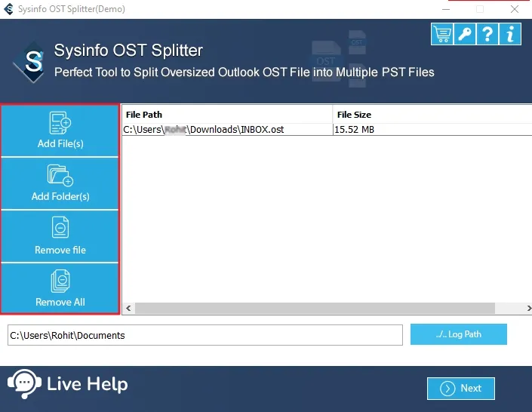Click the horizontal scrollbar thumb
Image resolution: width=532 pixels, height=412 pixels.
point(315,308)
